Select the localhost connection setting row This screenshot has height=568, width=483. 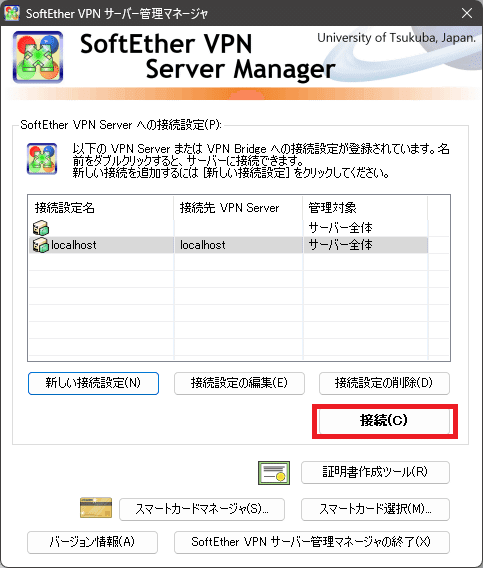click(228, 245)
